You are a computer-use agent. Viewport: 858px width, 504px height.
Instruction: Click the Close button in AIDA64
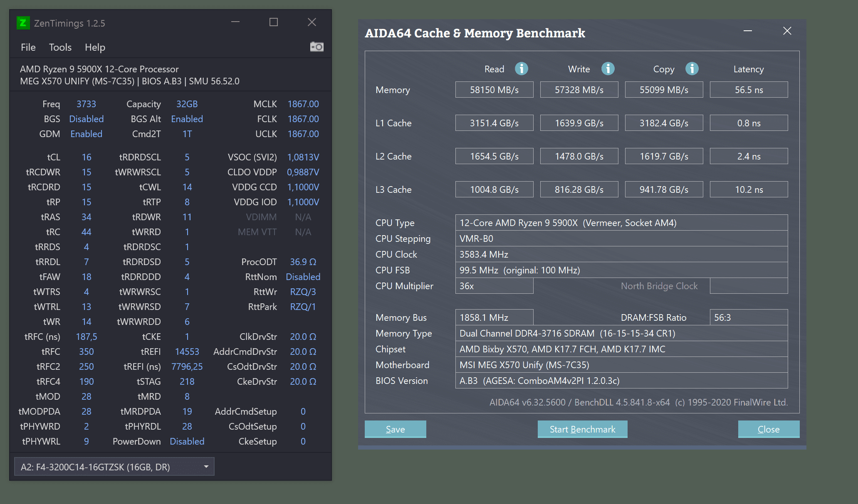click(768, 429)
